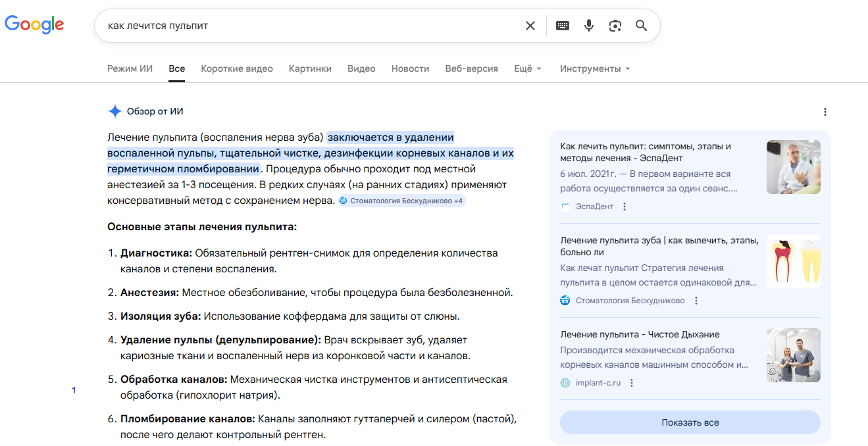The height and width of the screenshot is (446, 868).
Task: Open the AI Overview three-dot menu
Action: pyautogui.click(x=825, y=112)
